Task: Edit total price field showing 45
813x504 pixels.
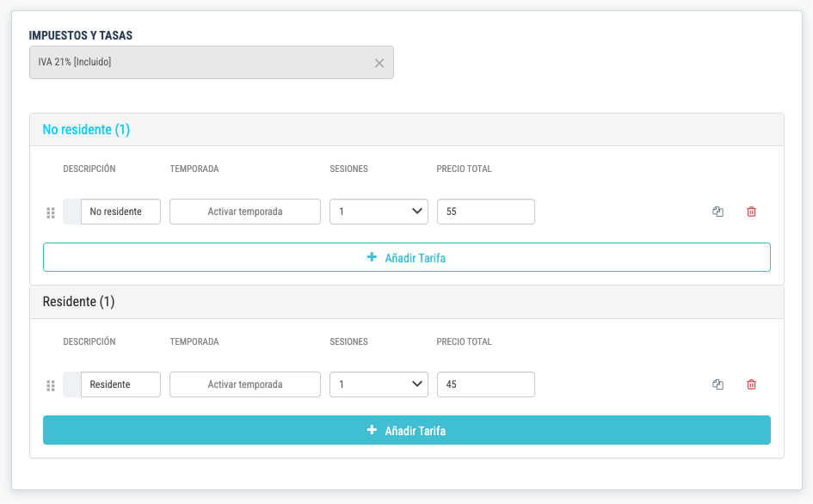Action: click(486, 384)
